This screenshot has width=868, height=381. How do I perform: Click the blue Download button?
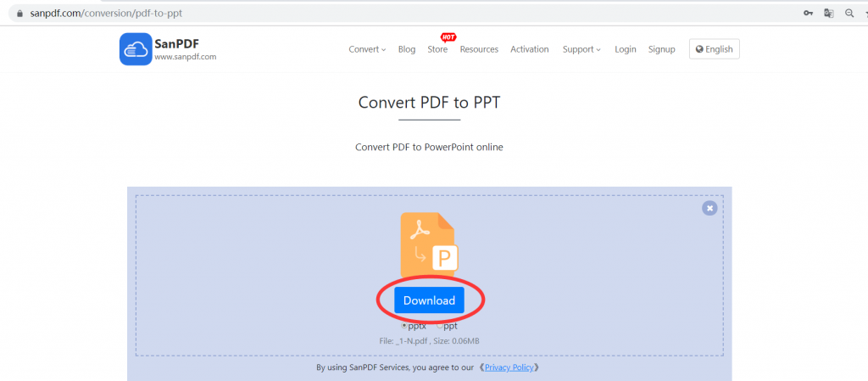pyautogui.click(x=429, y=300)
